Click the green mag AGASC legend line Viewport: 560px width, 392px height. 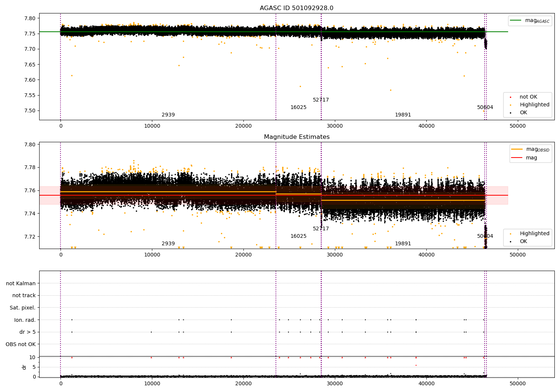[x=516, y=21]
